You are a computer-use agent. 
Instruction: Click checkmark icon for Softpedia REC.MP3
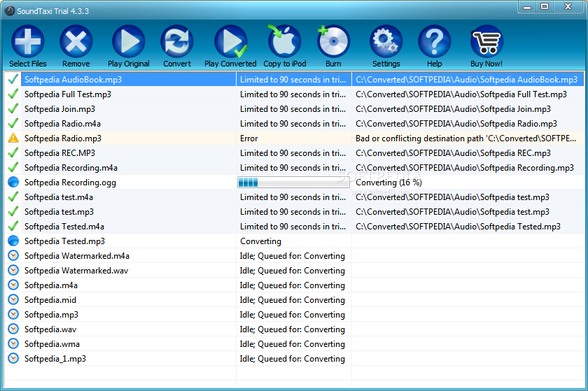click(13, 152)
